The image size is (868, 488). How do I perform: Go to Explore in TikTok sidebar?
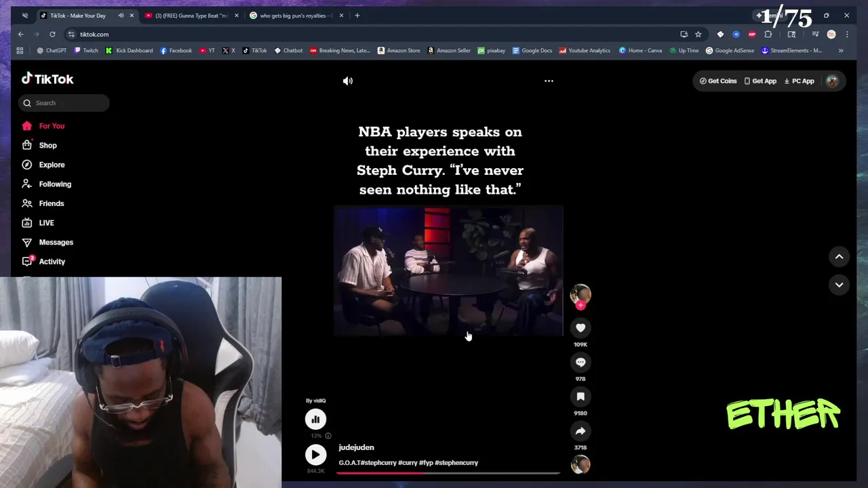(x=43, y=165)
